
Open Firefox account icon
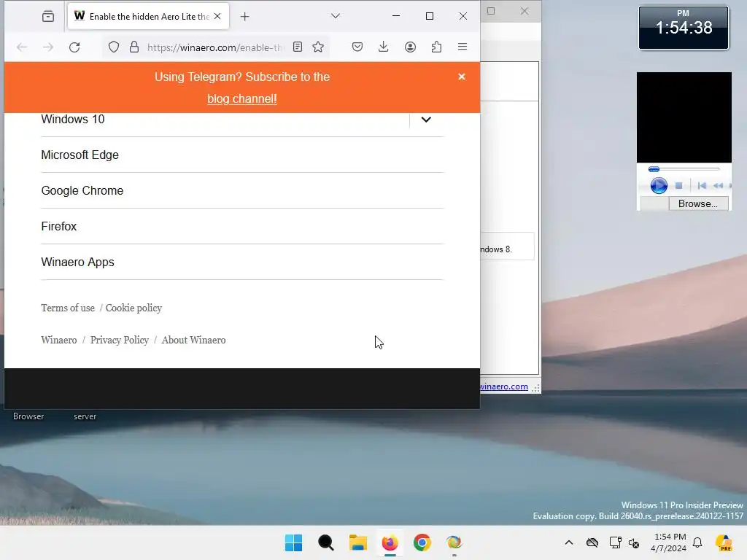click(x=410, y=47)
